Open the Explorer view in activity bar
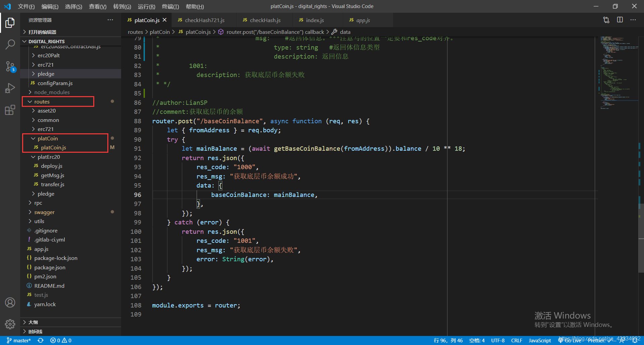The image size is (644, 345). coord(10,23)
